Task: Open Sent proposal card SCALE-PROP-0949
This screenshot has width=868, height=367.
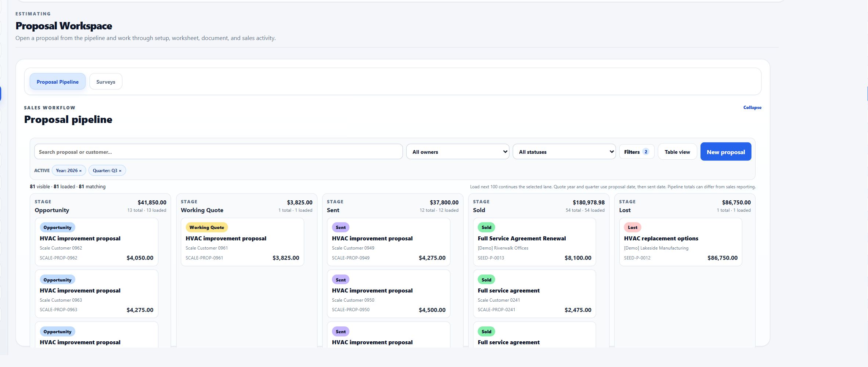Action: [x=389, y=242]
